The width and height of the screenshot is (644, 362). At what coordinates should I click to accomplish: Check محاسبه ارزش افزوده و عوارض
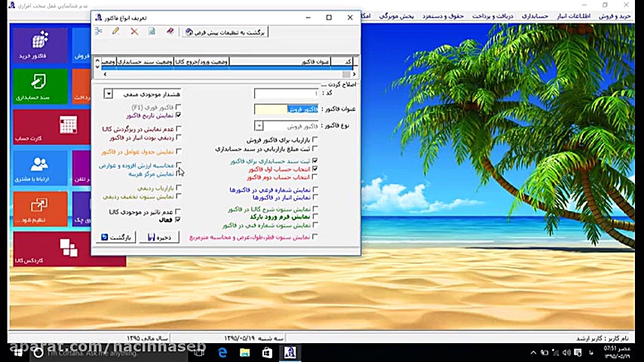(178, 164)
